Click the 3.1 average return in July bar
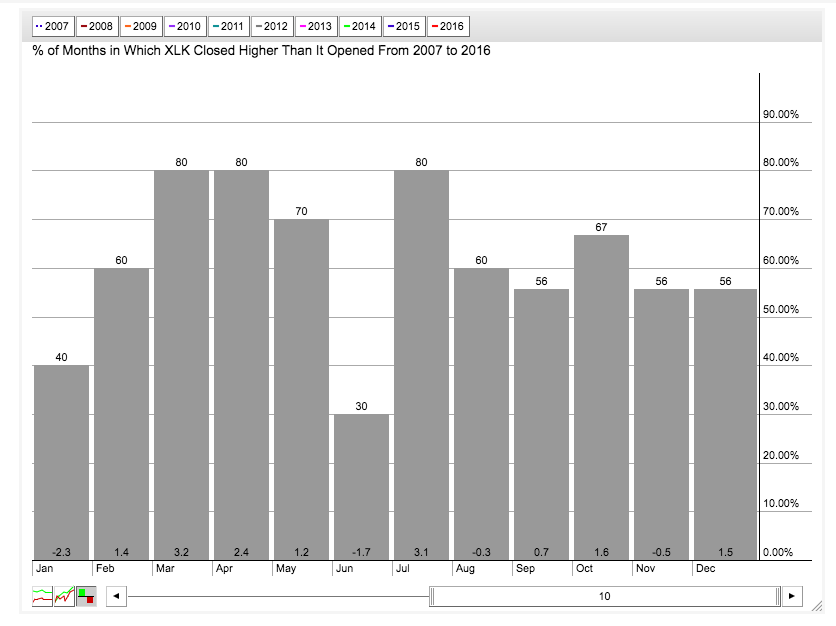This screenshot has height=626, width=836. 421,552
